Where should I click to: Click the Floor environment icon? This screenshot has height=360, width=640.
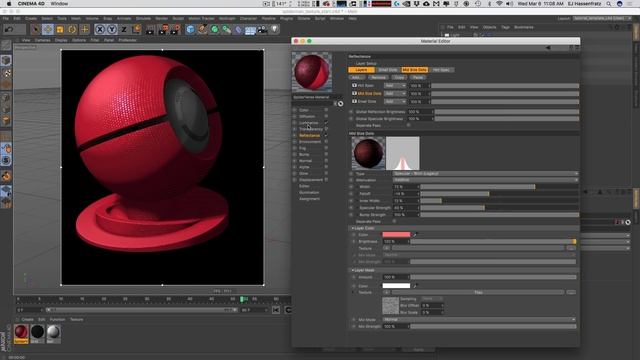[x=250, y=30]
